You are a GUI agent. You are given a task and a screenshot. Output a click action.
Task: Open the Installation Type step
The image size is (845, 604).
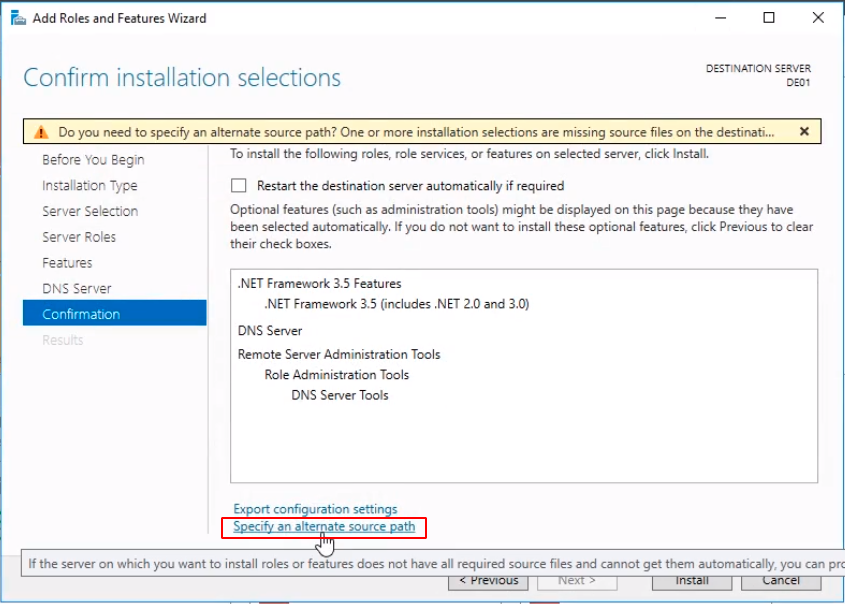90,186
